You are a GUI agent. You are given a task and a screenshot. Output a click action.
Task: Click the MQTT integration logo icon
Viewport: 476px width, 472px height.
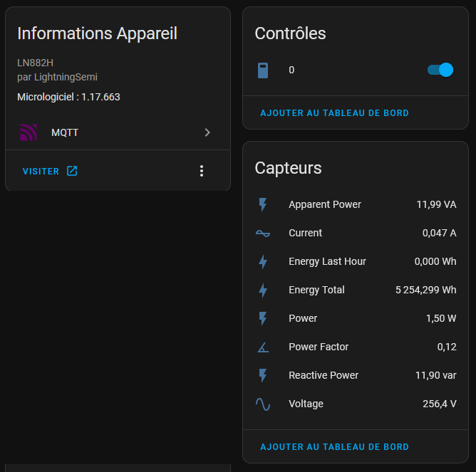[x=29, y=132]
